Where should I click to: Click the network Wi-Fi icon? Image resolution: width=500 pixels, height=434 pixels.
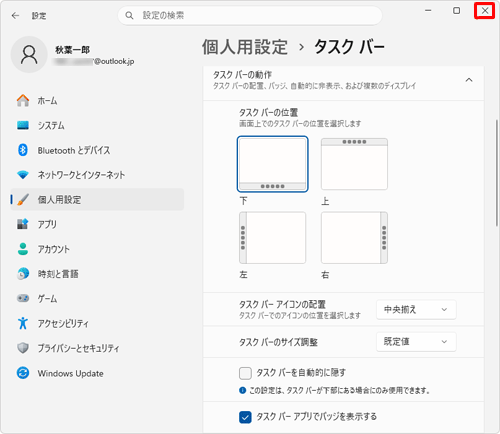coord(23,175)
